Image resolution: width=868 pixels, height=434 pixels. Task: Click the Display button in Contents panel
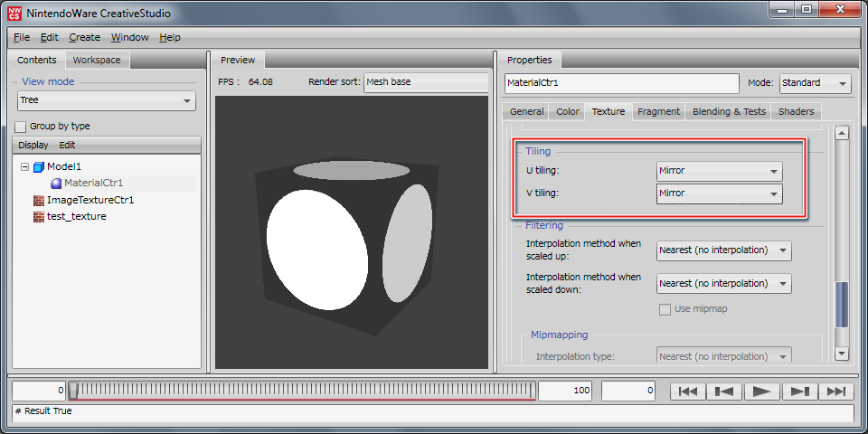point(33,145)
